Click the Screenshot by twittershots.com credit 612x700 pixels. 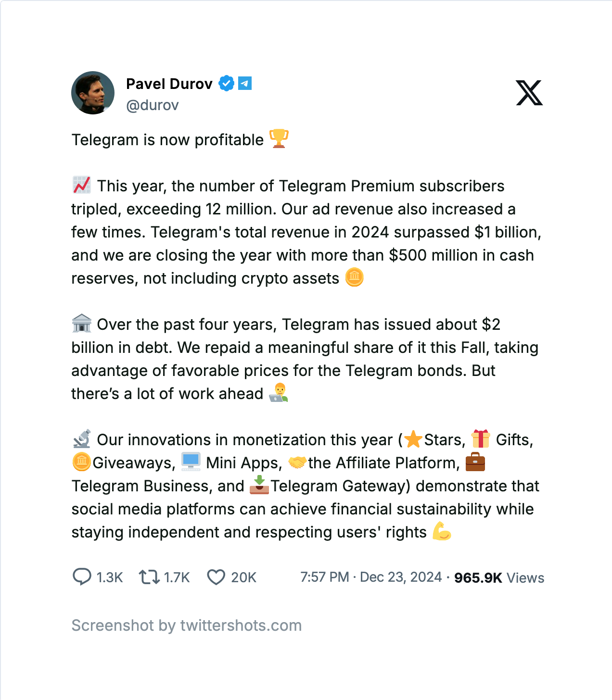[187, 625]
